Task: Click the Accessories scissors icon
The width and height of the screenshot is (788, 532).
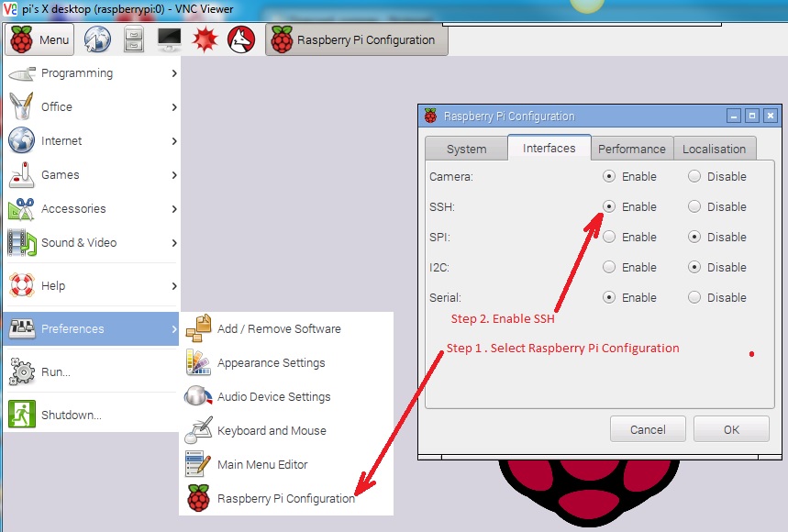Action: click(x=22, y=208)
